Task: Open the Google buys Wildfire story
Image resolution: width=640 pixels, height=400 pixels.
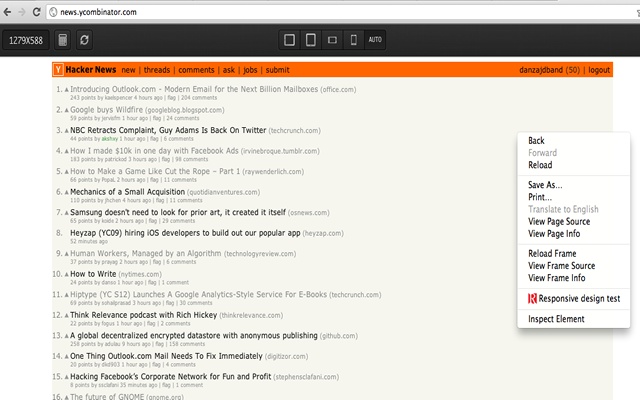Action: 107,110
